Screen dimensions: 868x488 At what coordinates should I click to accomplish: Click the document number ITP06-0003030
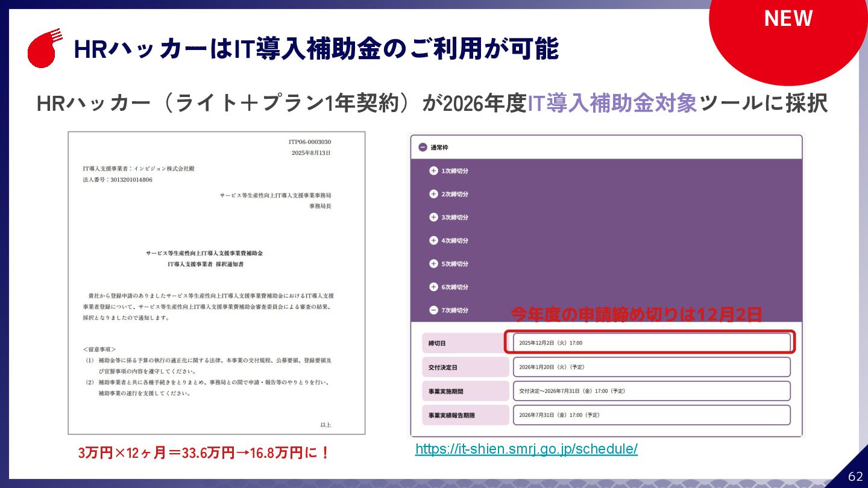[309, 142]
